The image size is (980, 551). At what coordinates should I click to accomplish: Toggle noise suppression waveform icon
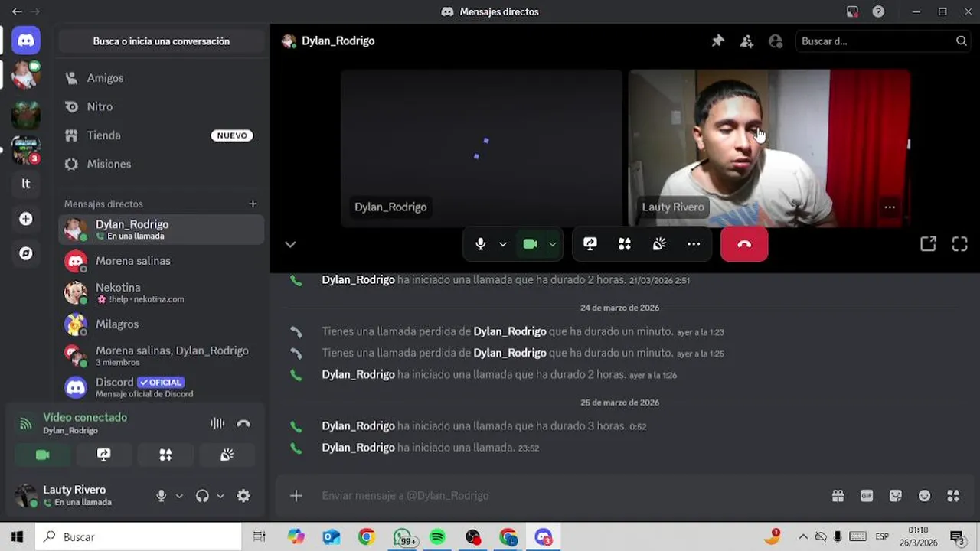217,423
